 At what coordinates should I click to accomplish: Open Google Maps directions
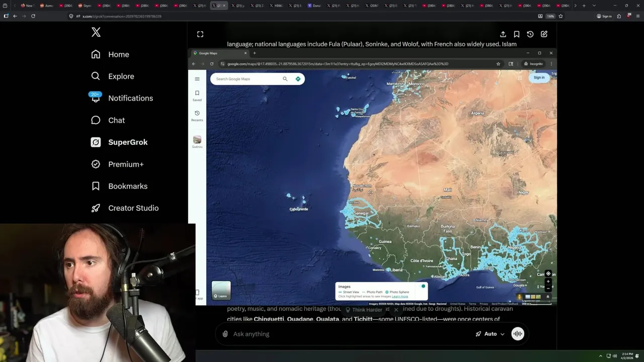(298, 79)
